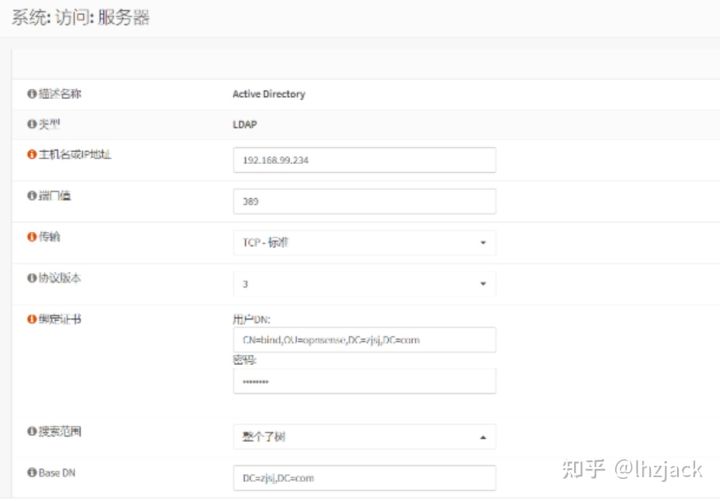Open the 传输 dropdown showing TCP - 标准
The image size is (720, 501).
364,242
